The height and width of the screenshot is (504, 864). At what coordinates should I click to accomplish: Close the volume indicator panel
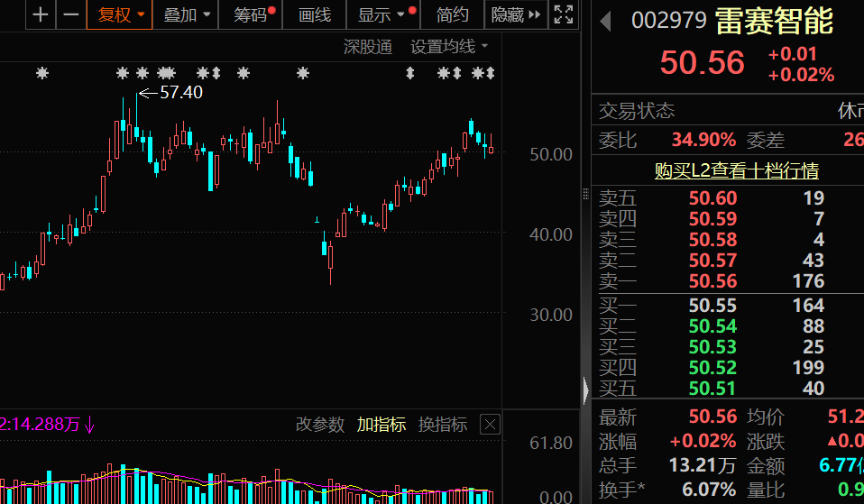pos(490,425)
